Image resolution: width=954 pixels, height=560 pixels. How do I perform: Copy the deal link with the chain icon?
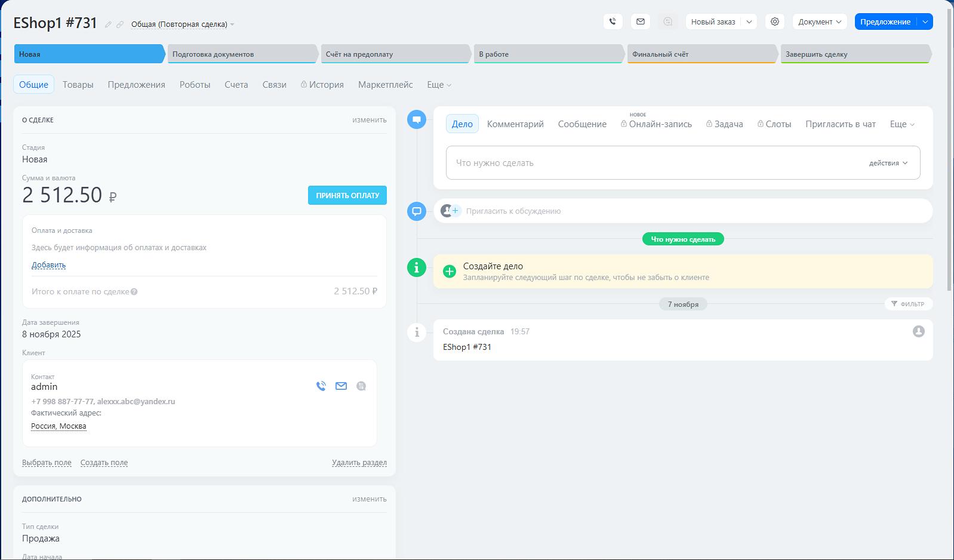tap(120, 24)
